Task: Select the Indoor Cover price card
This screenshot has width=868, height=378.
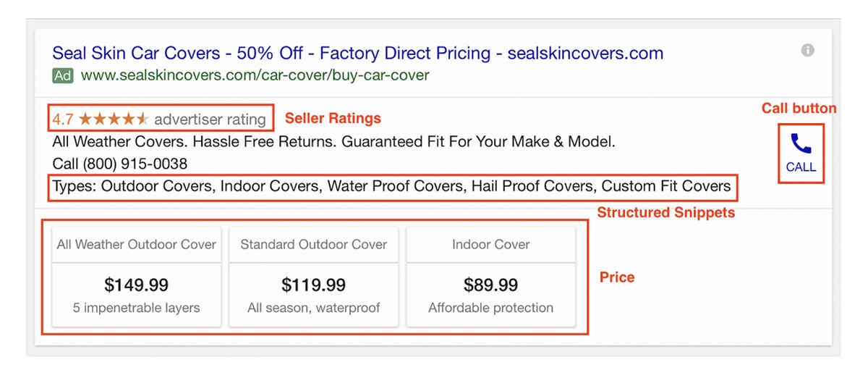Action: coord(491,277)
